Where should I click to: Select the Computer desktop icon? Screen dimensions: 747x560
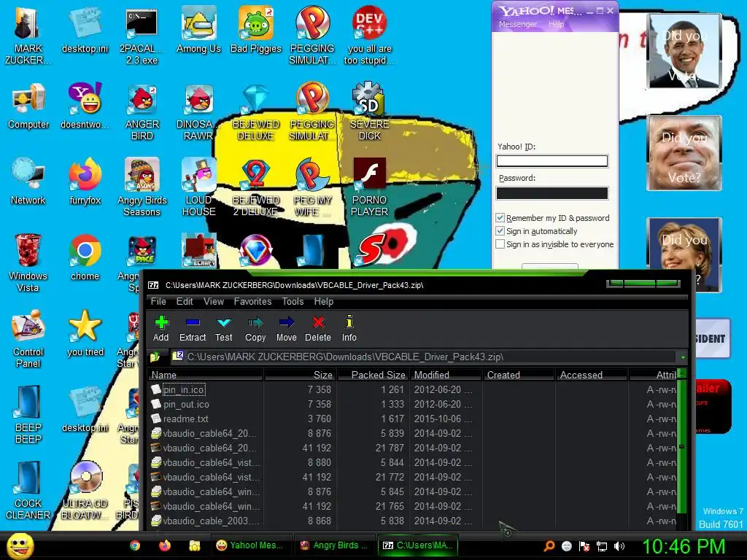(28, 106)
